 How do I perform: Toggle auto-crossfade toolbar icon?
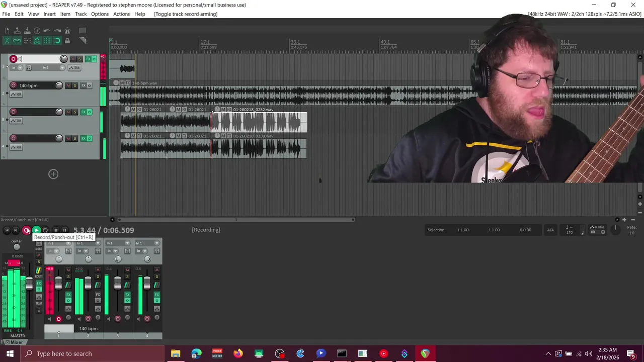(x=7, y=41)
